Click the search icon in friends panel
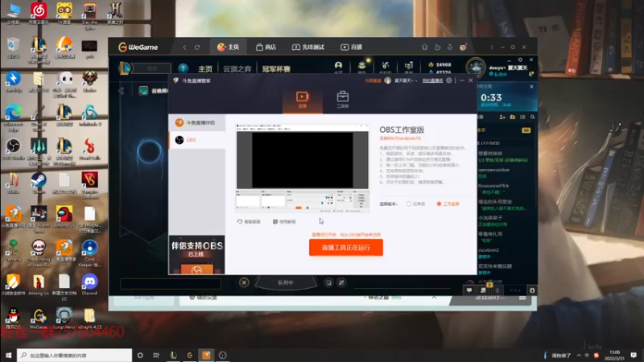Screen dimensions: 644x362 pos(532,117)
